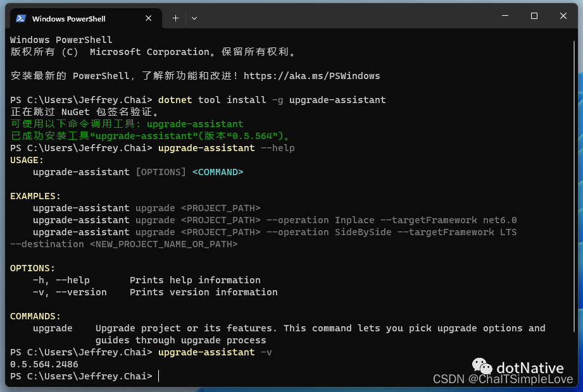Click the green '可使用以下命令调用工具' line
Screen dimensions: 583x392
click(x=127, y=124)
